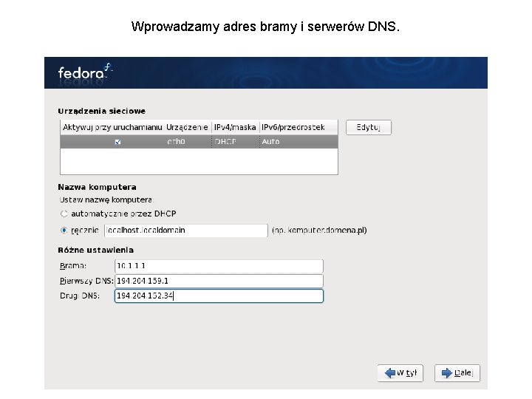Screen dimensions: 532x399
Task: Proceed with the Dalej button
Action: coord(457,373)
